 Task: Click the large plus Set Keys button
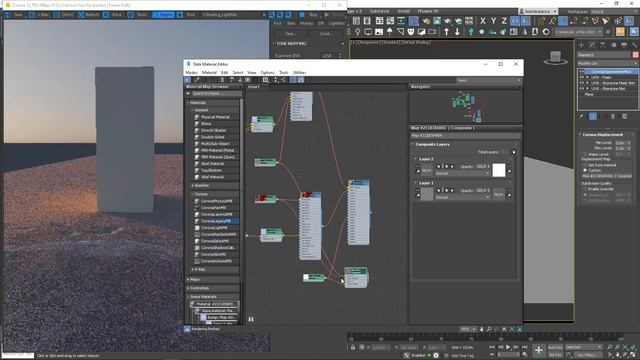coord(539,350)
